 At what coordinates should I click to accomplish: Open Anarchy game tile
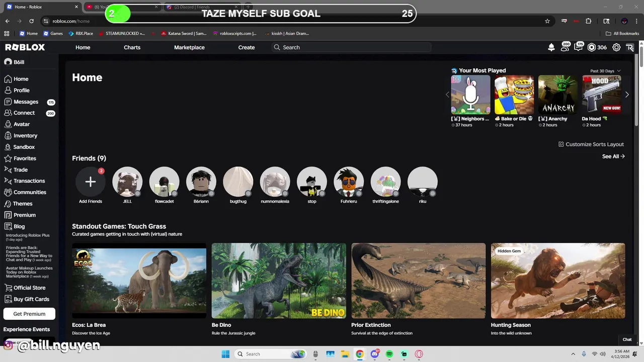(558, 95)
